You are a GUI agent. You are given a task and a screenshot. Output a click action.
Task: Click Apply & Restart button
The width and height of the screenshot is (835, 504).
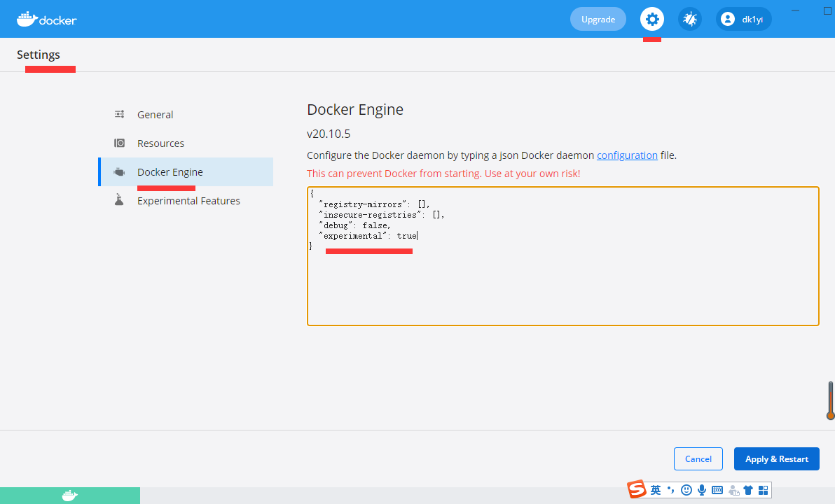pyautogui.click(x=776, y=458)
